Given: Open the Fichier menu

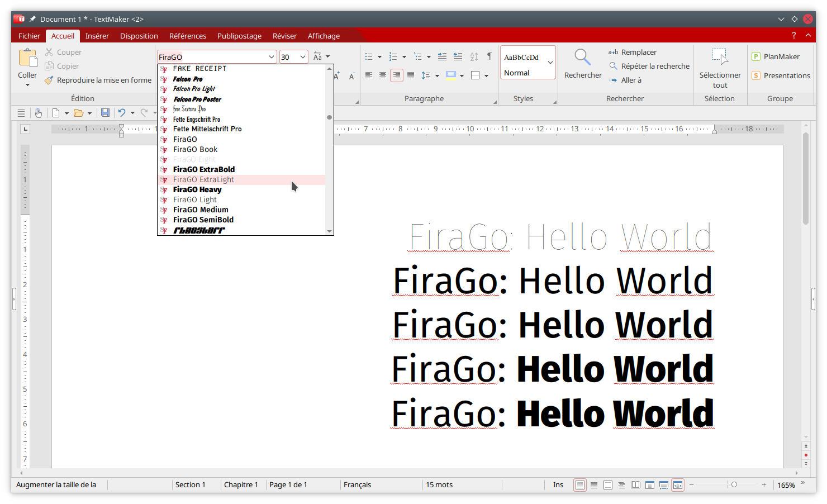Looking at the screenshot, I should (29, 36).
